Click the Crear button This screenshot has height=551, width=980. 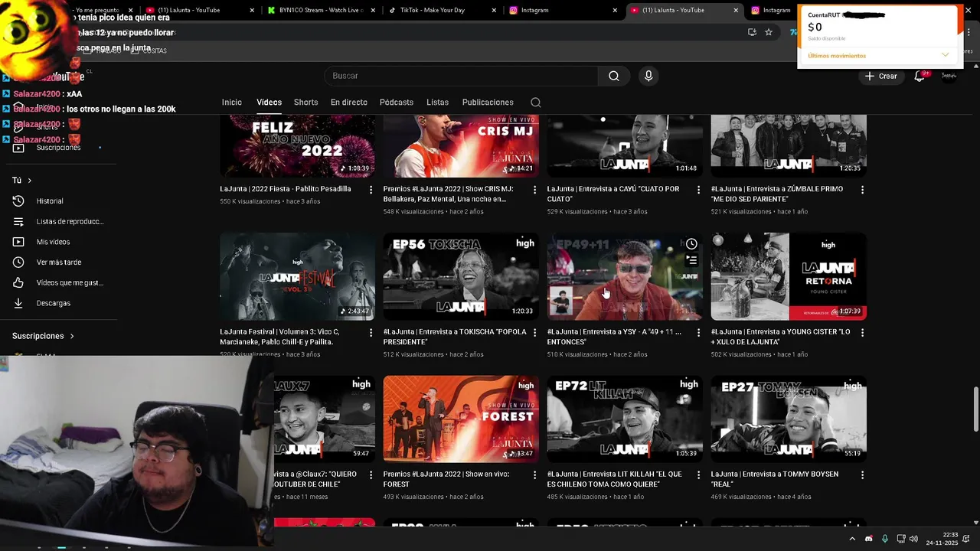[x=881, y=76]
